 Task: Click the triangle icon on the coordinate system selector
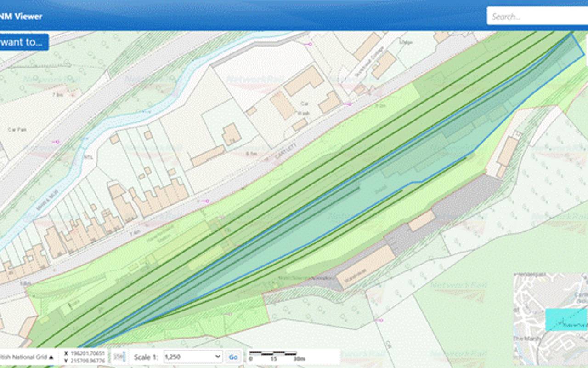point(52,356)
